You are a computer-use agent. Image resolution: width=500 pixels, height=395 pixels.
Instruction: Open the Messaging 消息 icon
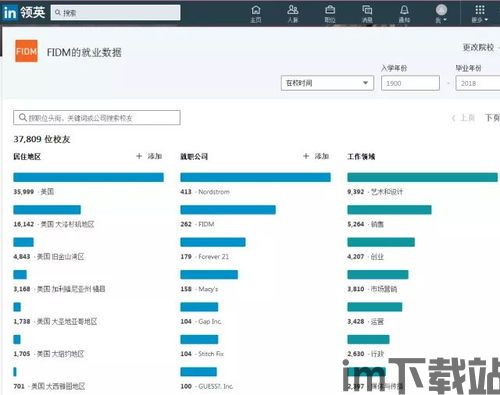coord(367,14)
